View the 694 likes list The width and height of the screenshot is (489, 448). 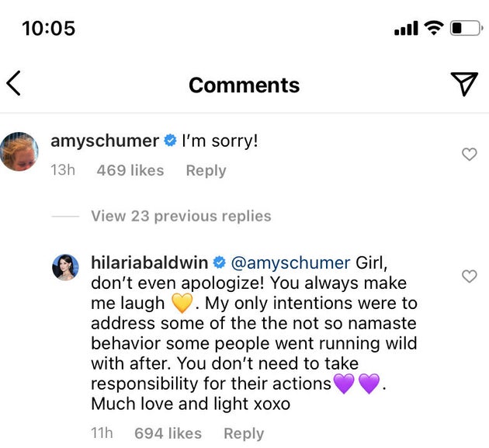click(x=168, y=433)
